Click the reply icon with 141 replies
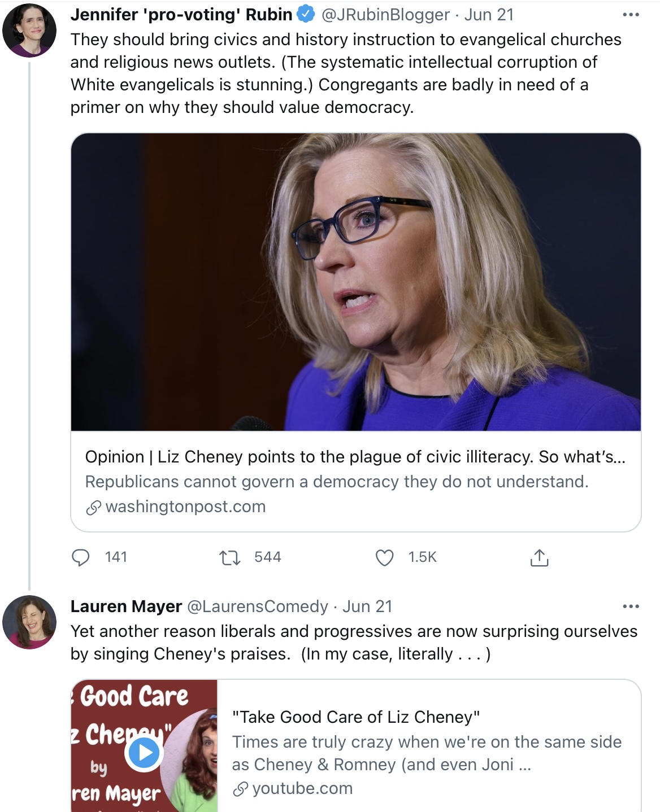This screenshot has height=812, width=660. click(x=80, y=557)
